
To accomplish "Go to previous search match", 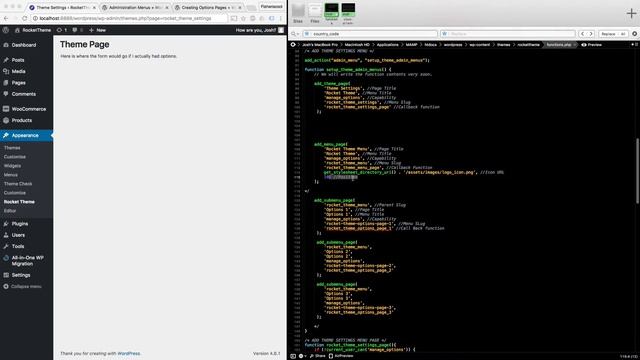I will point(582,34).
